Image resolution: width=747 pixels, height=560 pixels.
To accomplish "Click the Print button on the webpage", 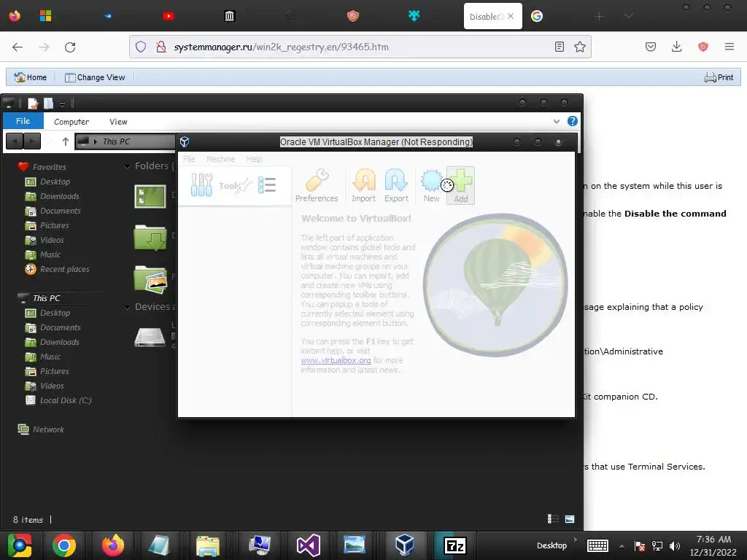I will click(x=719, y=77).
